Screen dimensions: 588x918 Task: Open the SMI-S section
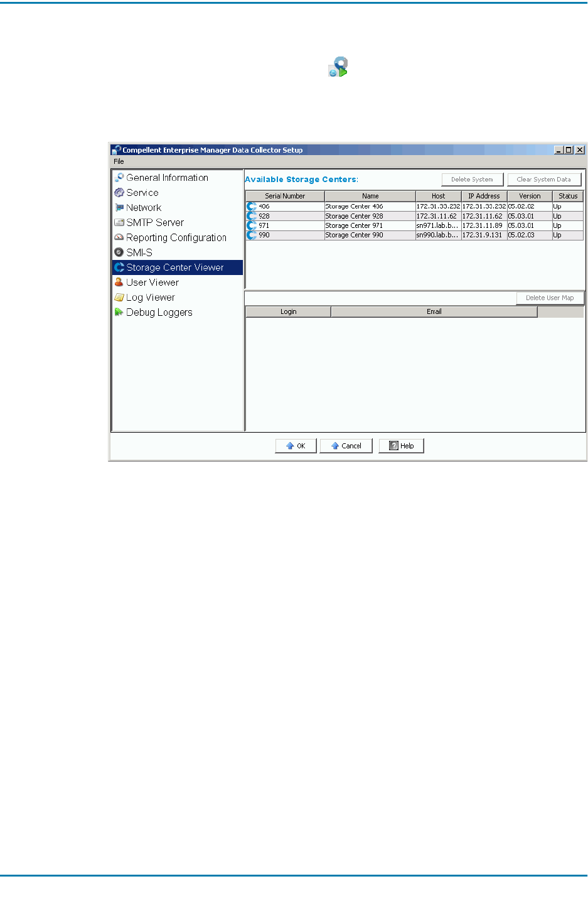139,252
